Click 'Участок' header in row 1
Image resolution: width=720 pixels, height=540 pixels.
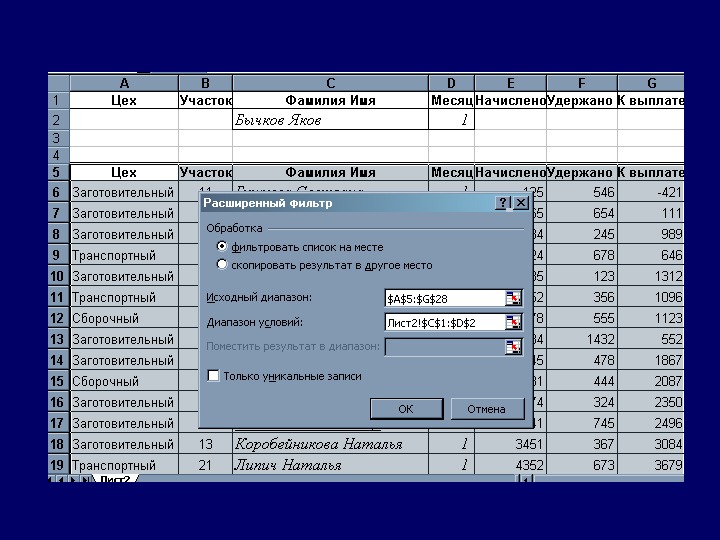point(205,101)
